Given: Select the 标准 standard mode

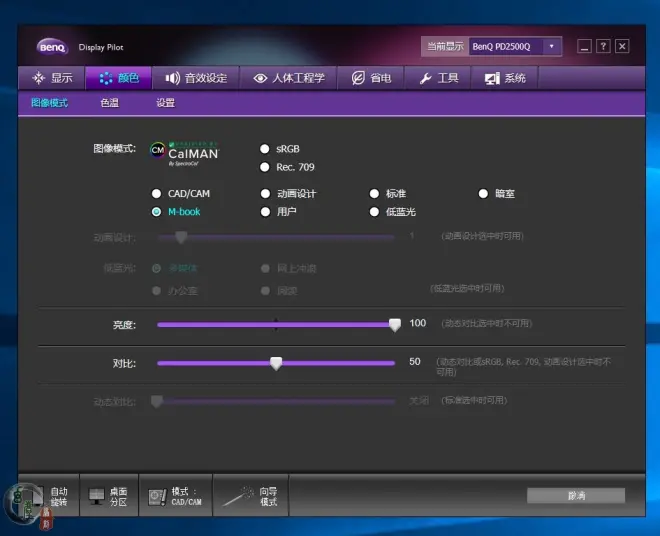Looking at the screenshot, I should click(374, 194).
